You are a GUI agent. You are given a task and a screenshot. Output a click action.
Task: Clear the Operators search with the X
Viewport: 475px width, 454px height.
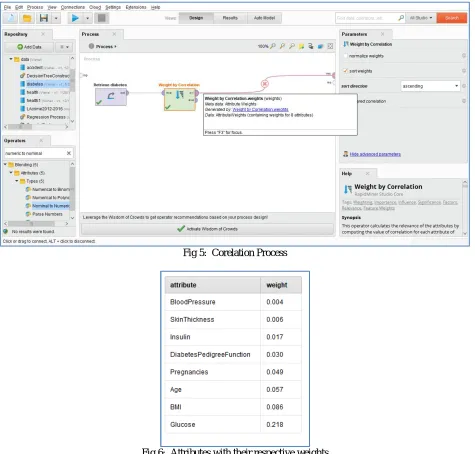coord(69,153)
